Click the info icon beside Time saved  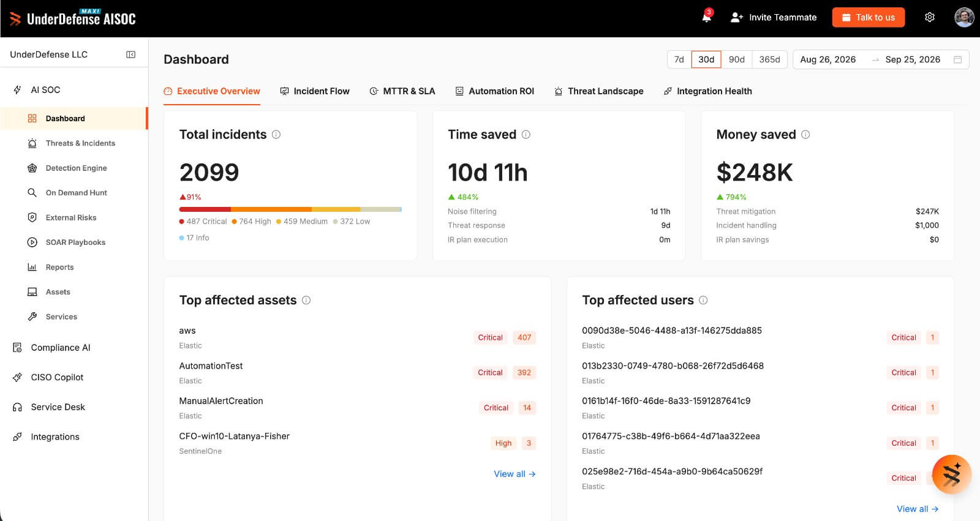(x=526, y=135)
